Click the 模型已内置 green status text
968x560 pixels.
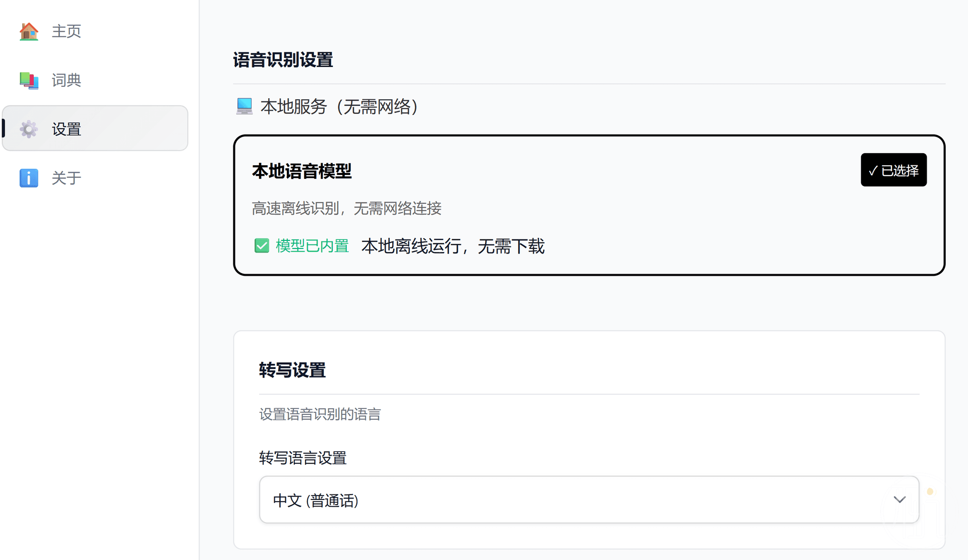pyautogui.click(x=312, y=246)
